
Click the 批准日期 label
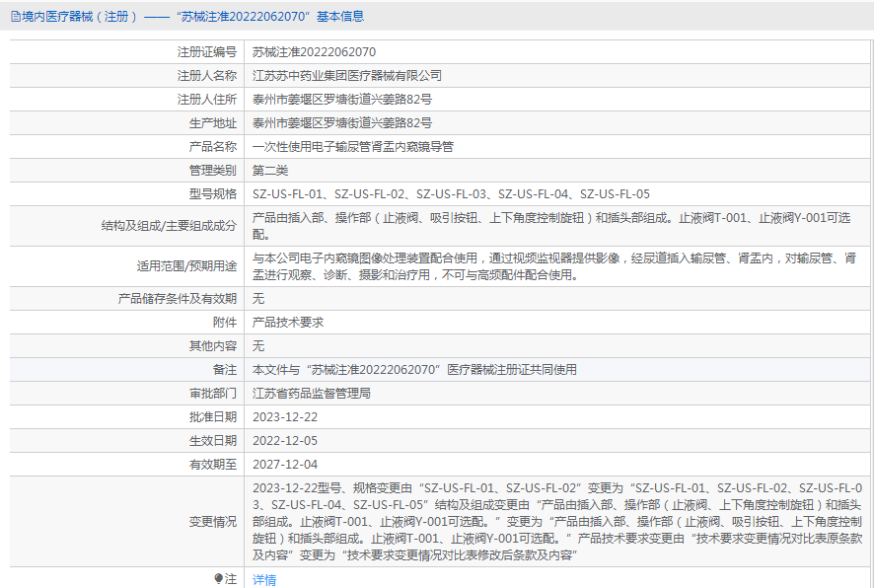tap(213, 417)
